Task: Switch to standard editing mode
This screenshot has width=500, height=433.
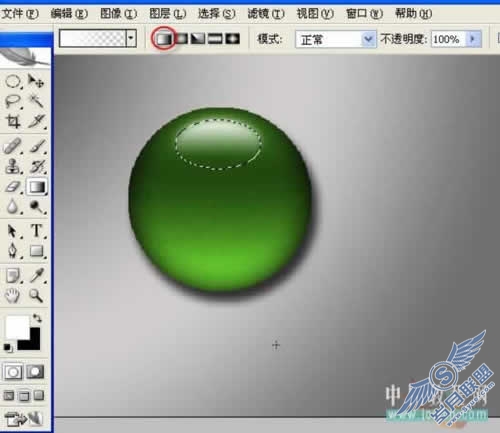Action: pos(13,372)
